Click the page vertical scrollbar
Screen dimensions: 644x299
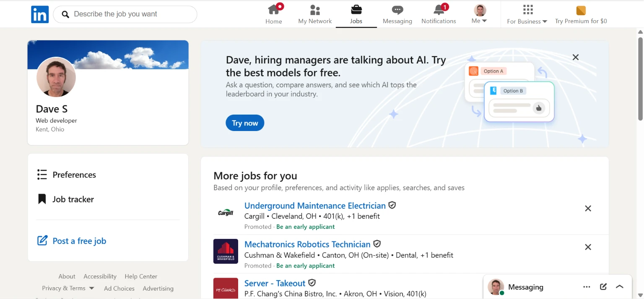click(640, 78)
